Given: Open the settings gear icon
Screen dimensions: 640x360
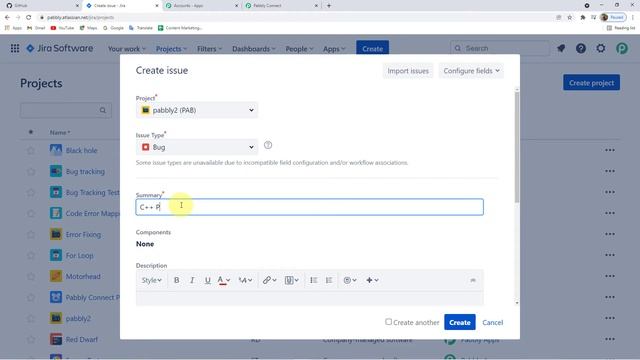Looking at the screenshot, I should coord(601,49).
